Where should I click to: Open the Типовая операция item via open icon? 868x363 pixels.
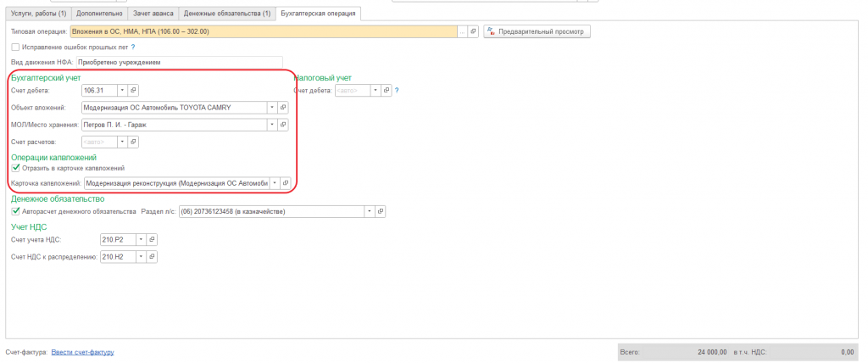click(473, 31)
